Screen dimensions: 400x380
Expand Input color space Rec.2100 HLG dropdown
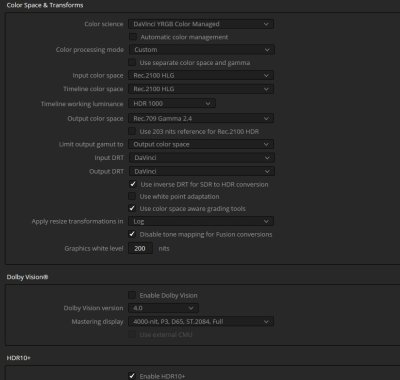pos(201,75)
